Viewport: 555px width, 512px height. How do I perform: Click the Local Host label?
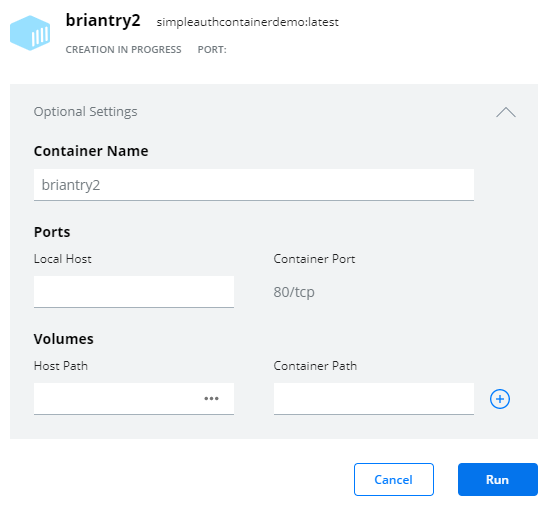63,259
